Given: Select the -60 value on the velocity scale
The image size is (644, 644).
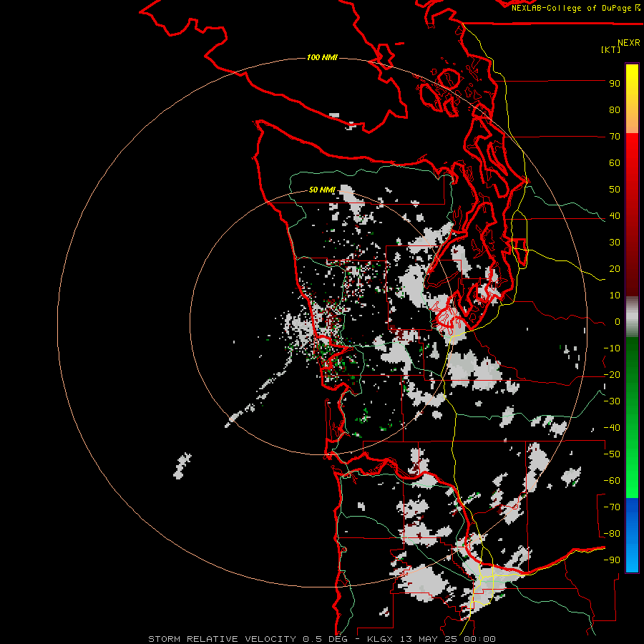Looking at the screenshot, I should [x=612, y=481].
